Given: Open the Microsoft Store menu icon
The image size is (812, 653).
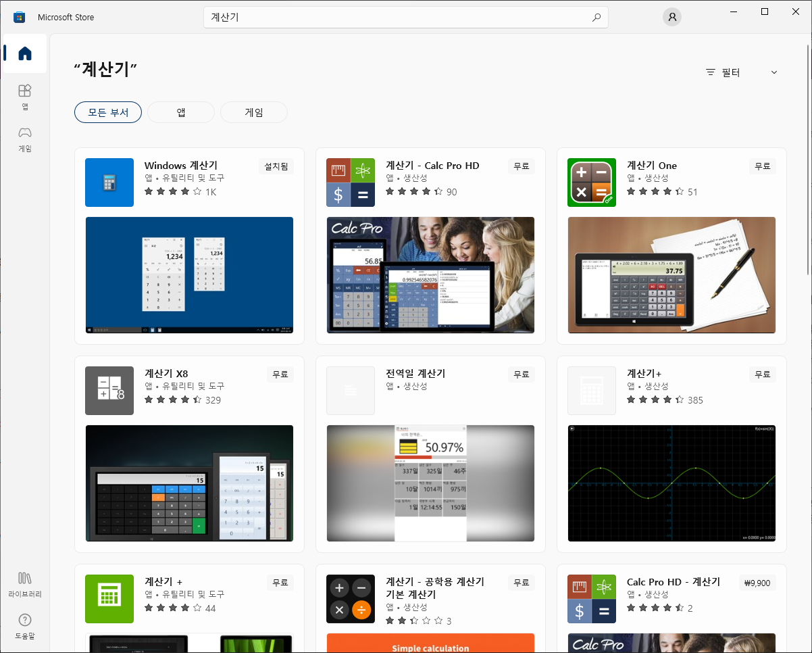Looking at the screenshot, I should click(x=19, y=17).
